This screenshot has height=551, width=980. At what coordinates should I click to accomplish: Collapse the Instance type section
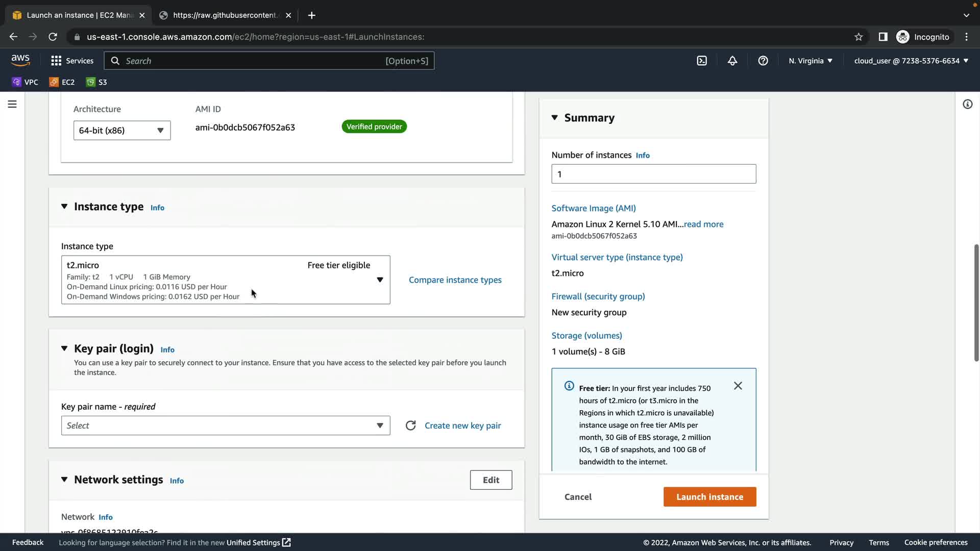[64, 207]
